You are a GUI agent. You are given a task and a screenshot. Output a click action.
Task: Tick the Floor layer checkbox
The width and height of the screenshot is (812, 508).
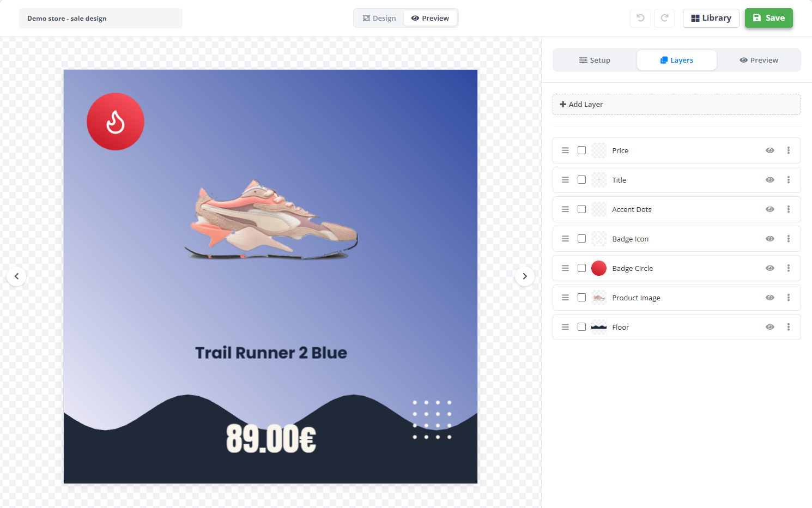(x=582, y=327)
